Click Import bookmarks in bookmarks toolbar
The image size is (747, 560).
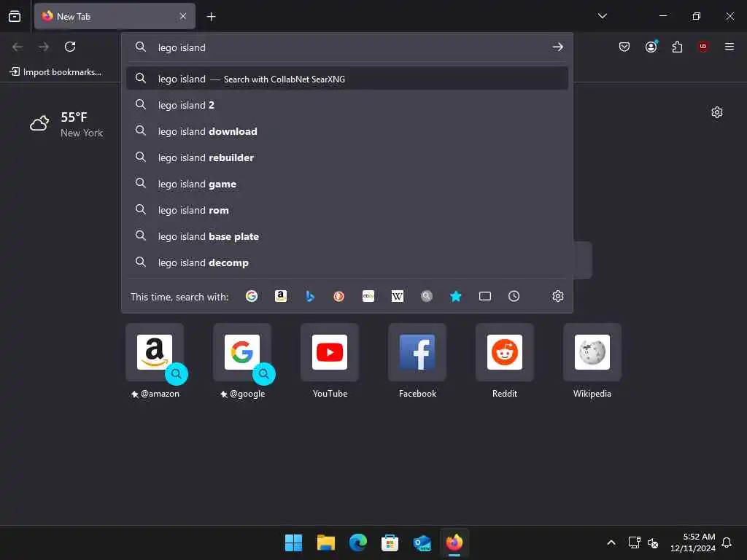(x=55, y=72)
